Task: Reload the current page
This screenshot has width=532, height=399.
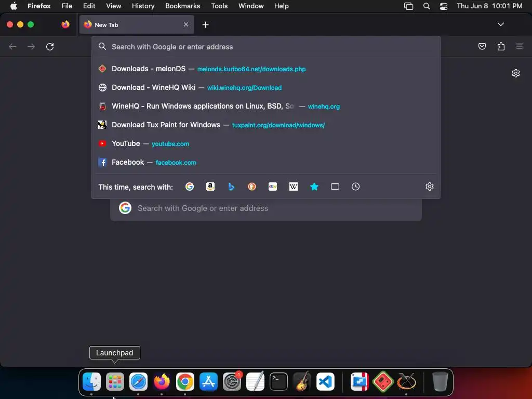Action: (50, 46)
